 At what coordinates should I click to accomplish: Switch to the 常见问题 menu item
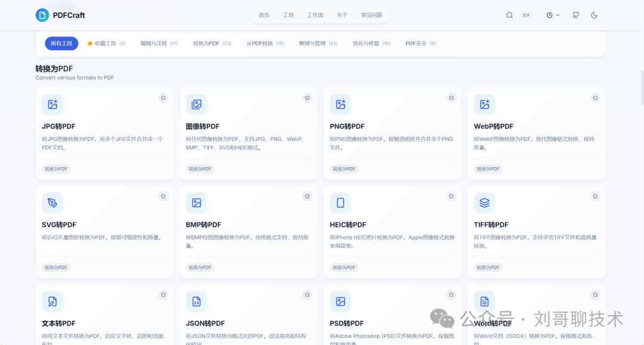pyautogui.click(x=371, y=15)
